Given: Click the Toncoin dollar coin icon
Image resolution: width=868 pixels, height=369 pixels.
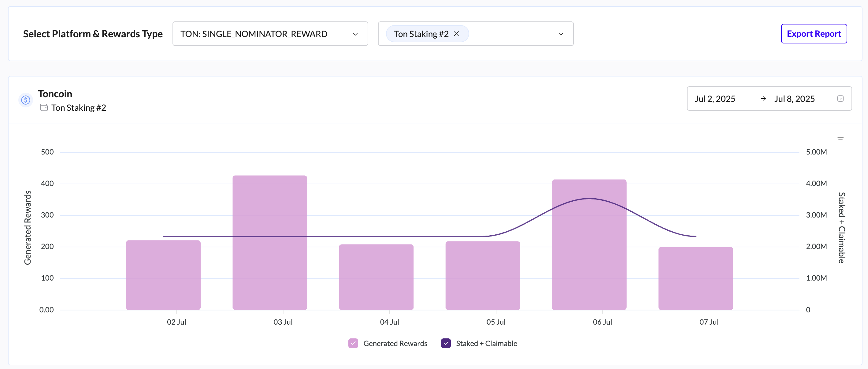Looking at the screenshot, I should 26,100.
